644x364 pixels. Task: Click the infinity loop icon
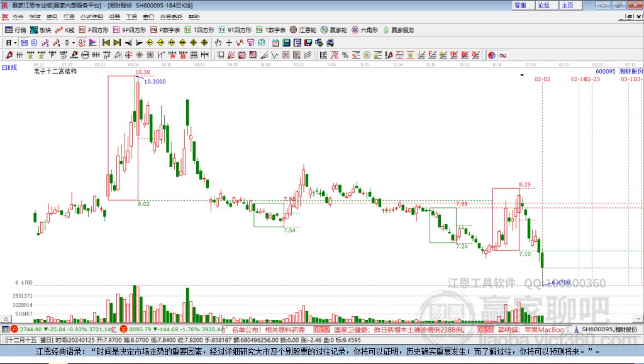[x=502, y=55]
